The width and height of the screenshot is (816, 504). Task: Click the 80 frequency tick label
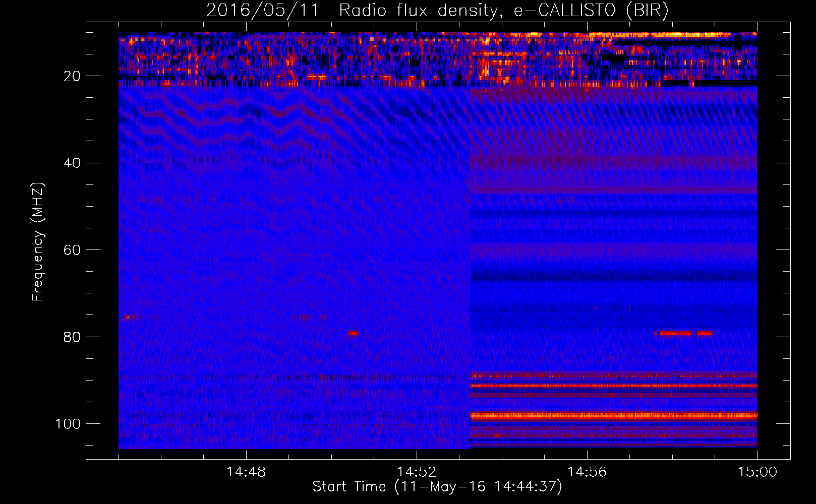coord(73,337)
